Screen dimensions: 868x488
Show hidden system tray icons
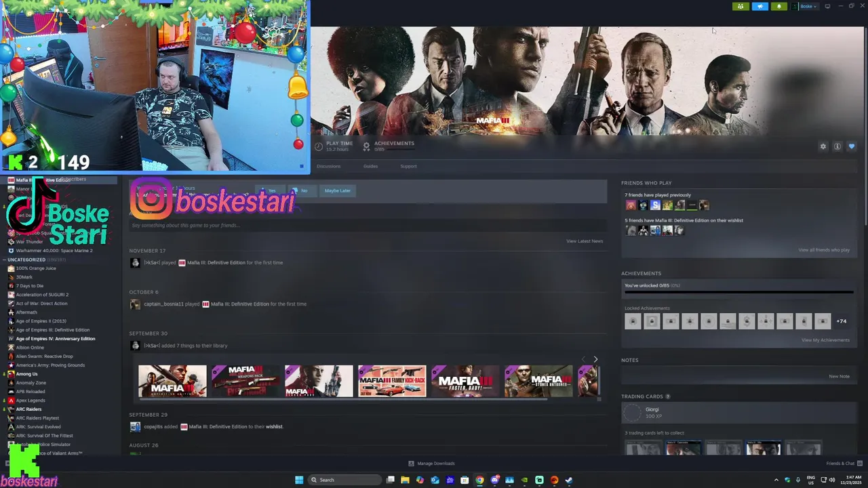tap(776, 480)
